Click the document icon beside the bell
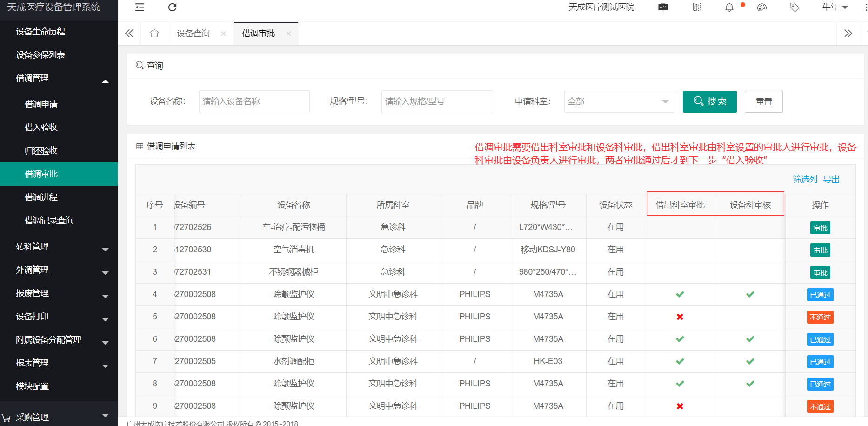The height and width of the screenshot is (426, 868). point(697,7)
